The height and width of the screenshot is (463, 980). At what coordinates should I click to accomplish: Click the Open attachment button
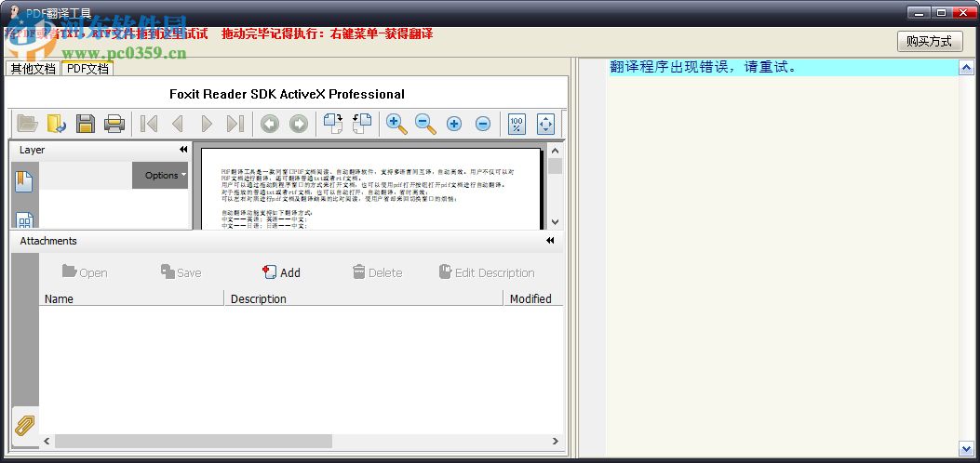coord(85,272)
